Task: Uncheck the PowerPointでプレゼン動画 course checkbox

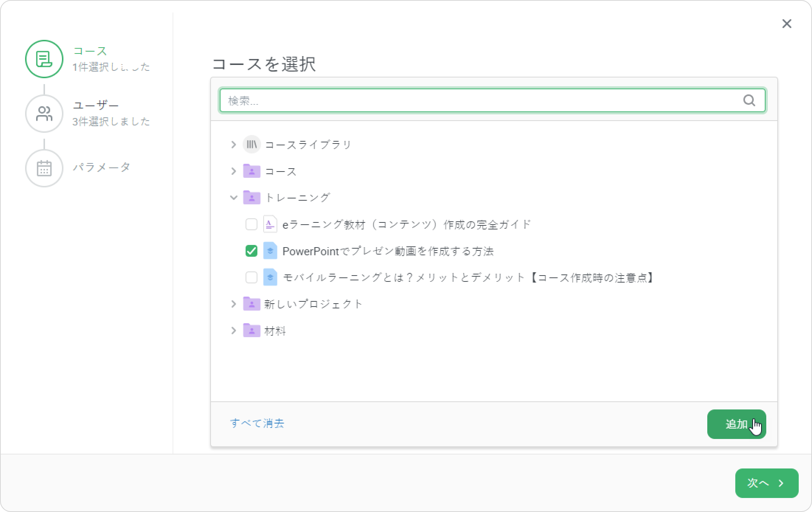Action: click(x=251, y=251)
